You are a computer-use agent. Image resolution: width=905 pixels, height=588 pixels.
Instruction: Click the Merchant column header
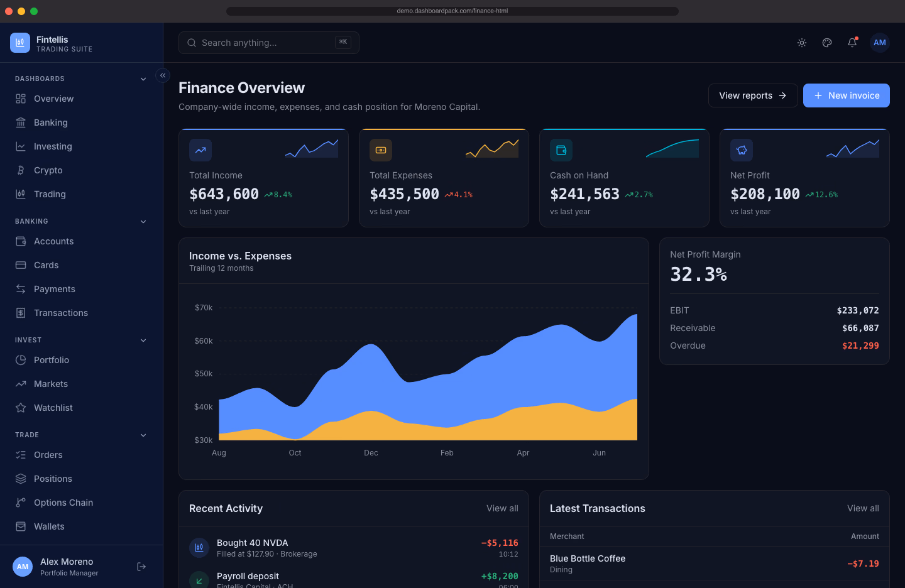567,536
